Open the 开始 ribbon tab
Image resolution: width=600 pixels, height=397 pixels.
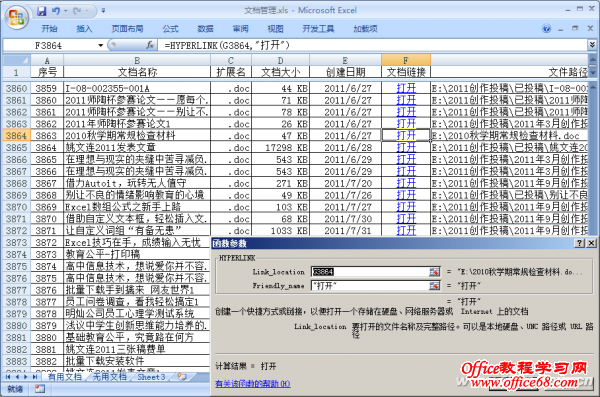point(49,29)
